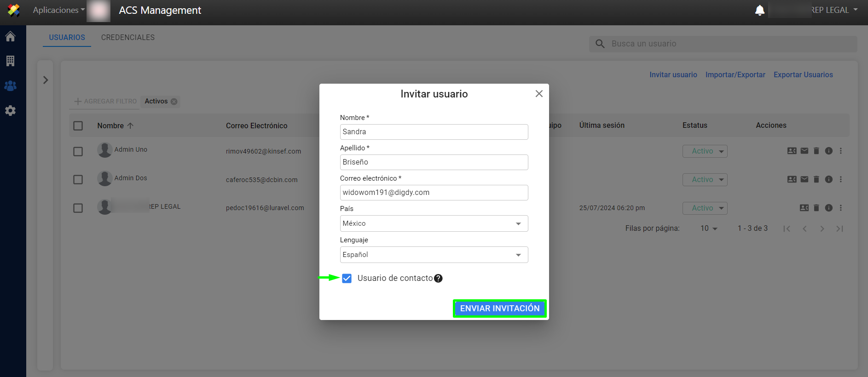Open the home icon in sidebar
This screenshot has height=377, width=868.
10,36
